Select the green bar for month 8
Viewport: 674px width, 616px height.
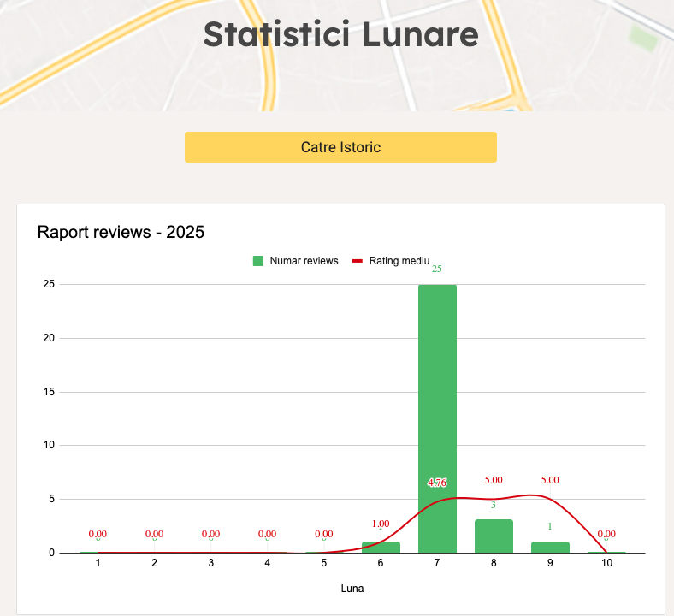pos(494,536)
